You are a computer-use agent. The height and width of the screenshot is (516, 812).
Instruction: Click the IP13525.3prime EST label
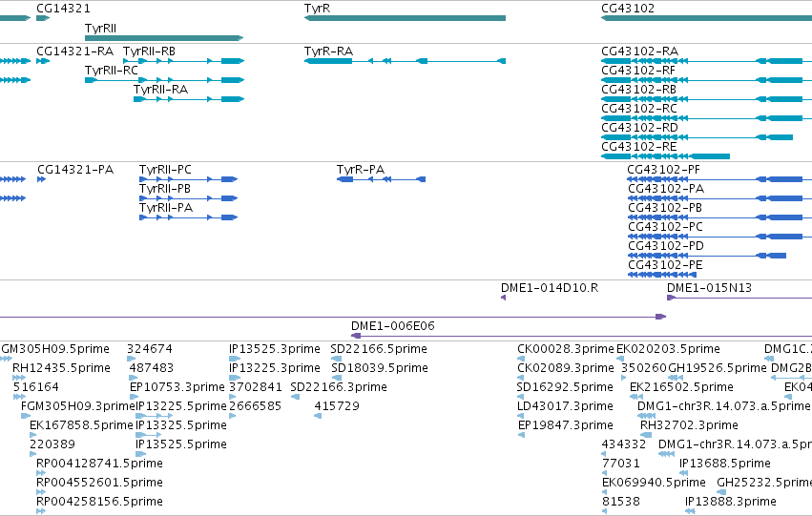click(275, 349)
